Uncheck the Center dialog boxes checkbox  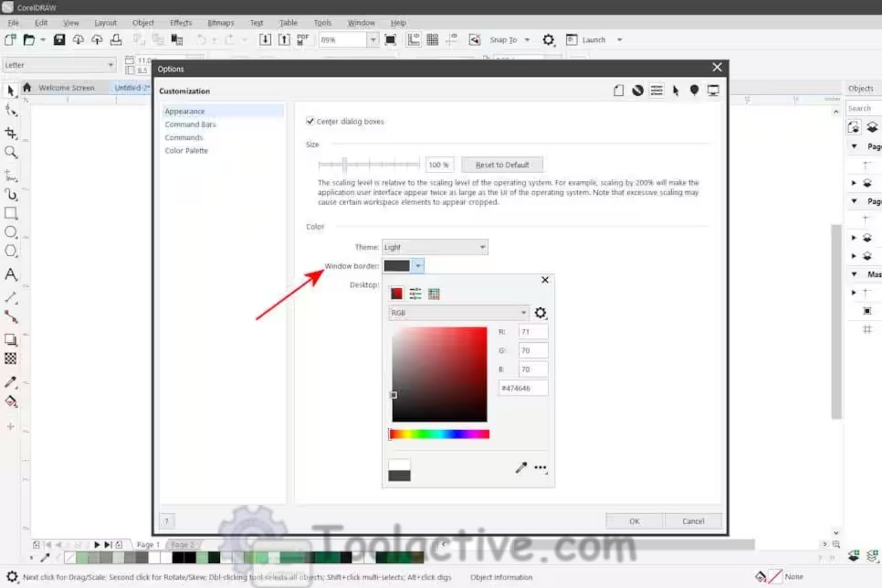(x=310, y=121)
